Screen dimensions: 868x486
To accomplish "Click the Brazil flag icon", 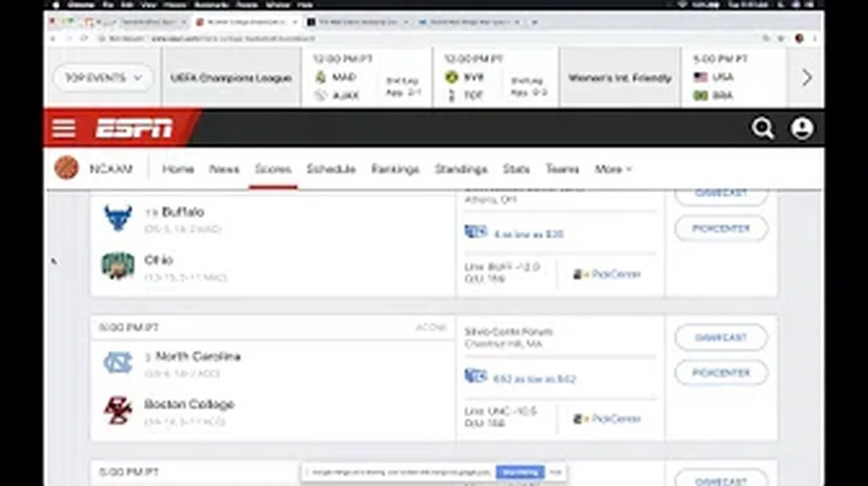I will click(x=701, y=96).
